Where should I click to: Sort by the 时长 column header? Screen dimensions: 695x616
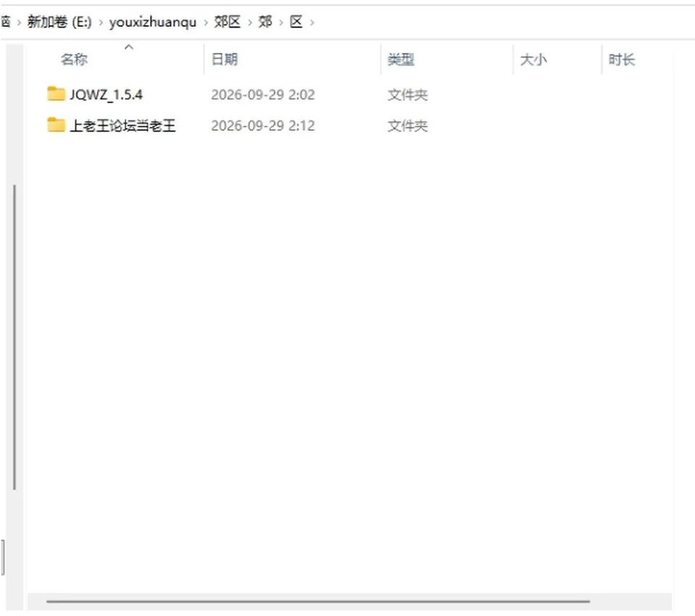(x=622, y=59)
